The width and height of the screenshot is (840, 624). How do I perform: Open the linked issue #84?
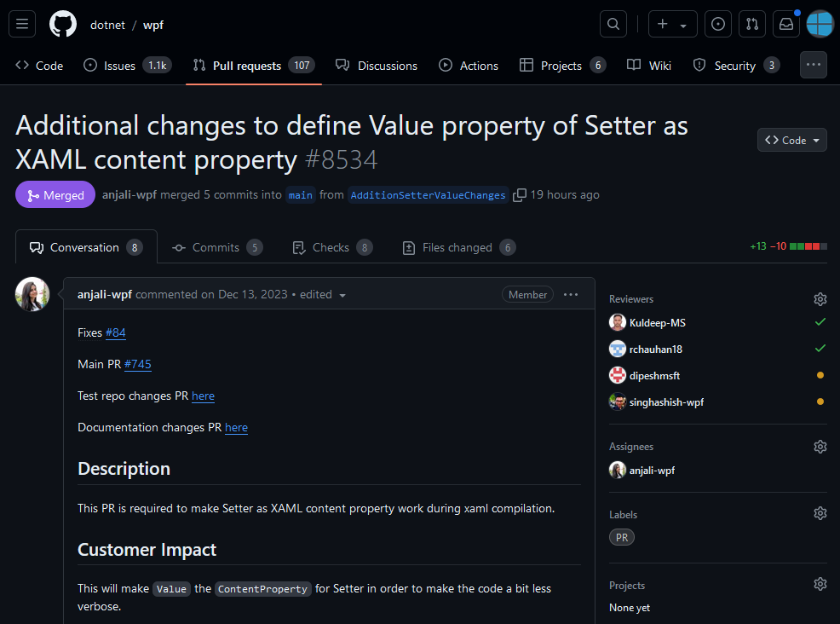[116, 332]
